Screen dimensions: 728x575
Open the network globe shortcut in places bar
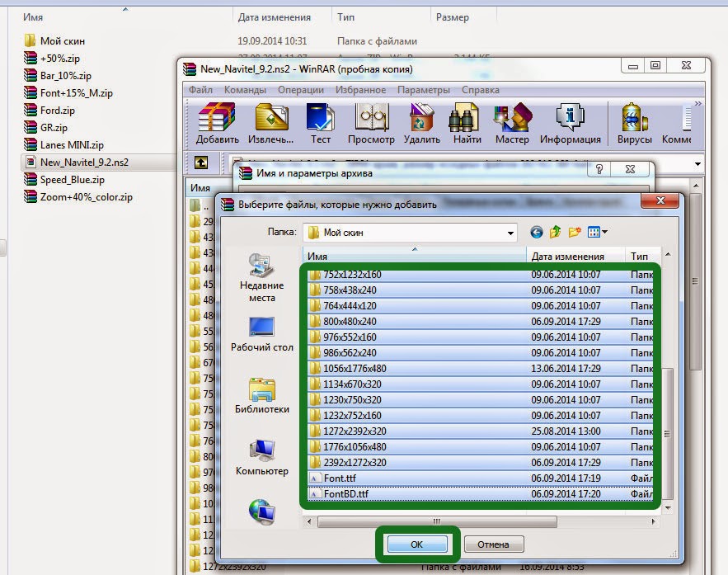tap(262, 511)
